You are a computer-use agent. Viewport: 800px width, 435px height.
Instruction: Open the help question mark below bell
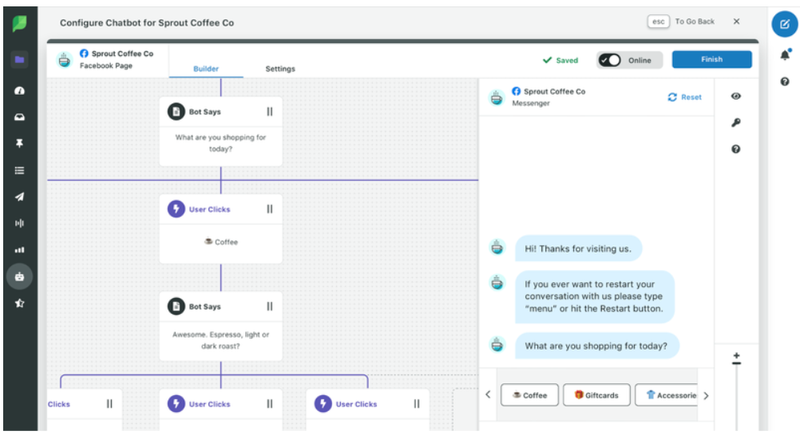click(785, 82)
